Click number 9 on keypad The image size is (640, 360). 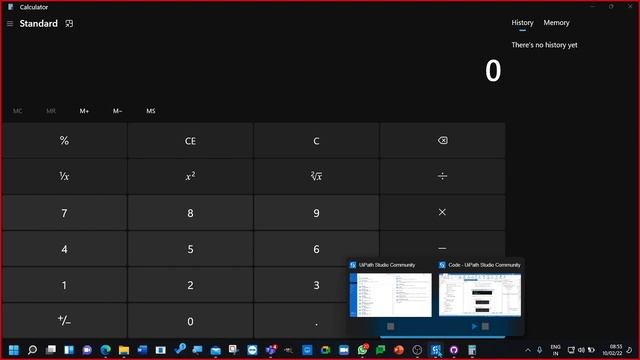coord(316,213)
